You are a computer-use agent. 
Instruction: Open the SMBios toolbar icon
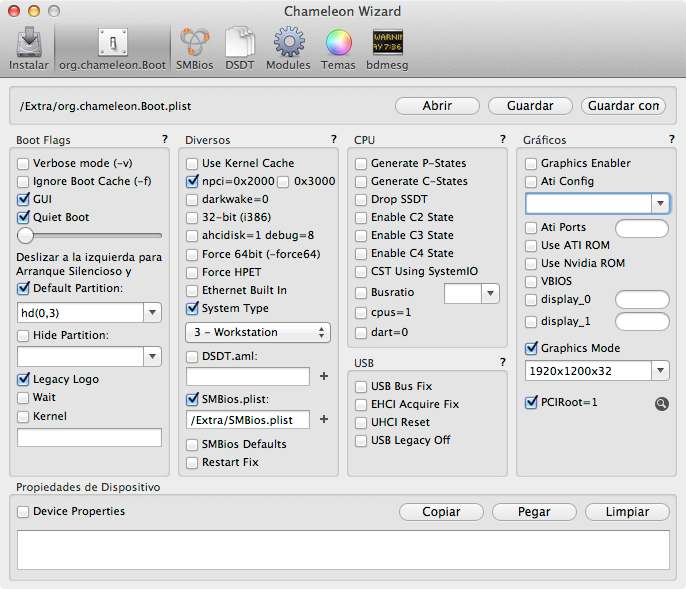[x=195, y=48]
